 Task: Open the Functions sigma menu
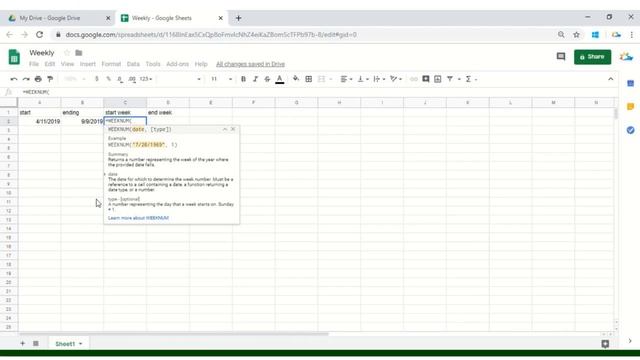(x=471, y=79)
